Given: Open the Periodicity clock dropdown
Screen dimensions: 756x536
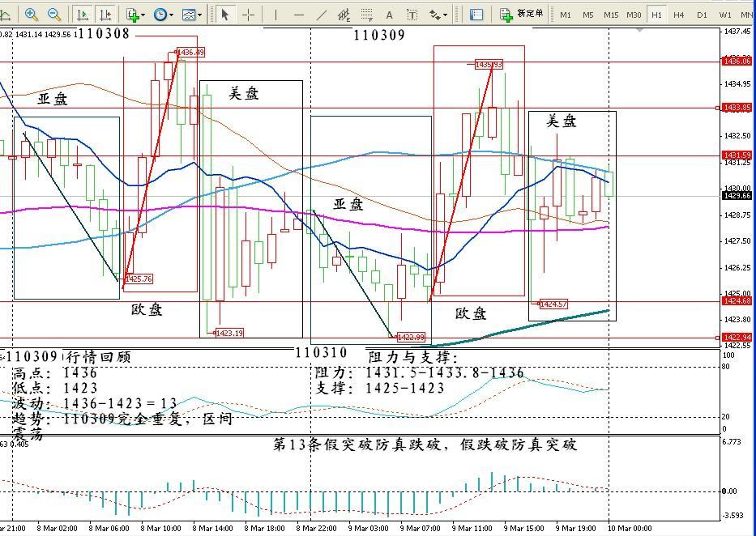Looking at the screenshot, I should pyautogui.click(x=163, y=15).
